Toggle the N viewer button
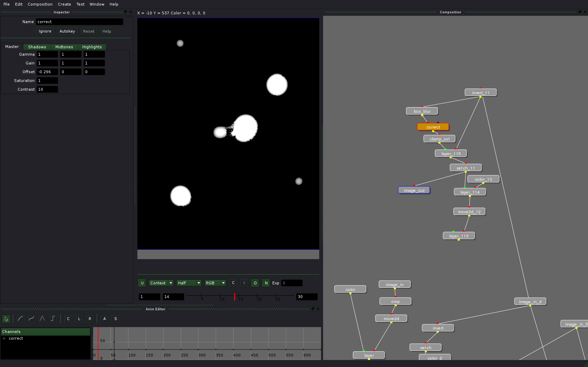588x367 pixels. click(266, 283)
